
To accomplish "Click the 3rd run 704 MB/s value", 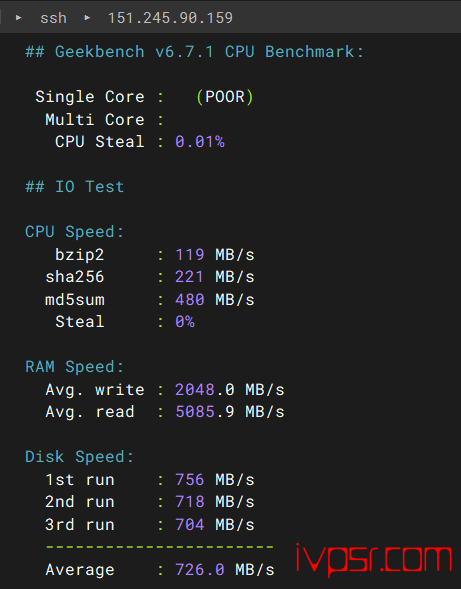I will click(215, 525).
